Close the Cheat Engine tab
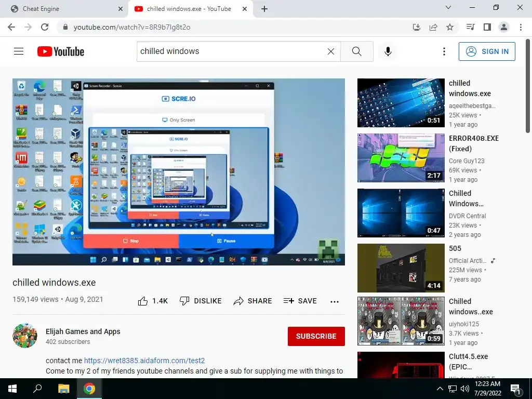The image size is (532, 399). click(x=121, y=9)
